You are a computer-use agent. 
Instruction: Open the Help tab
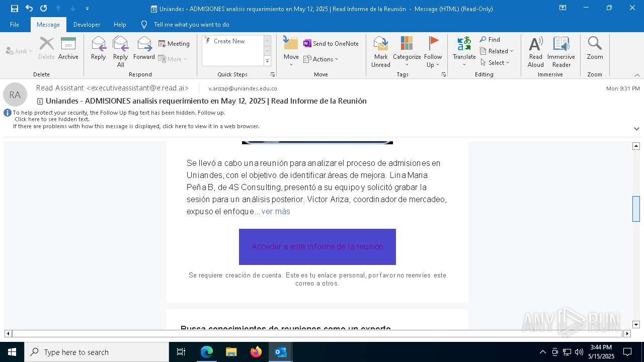pyautogui.click(x=120, y=25)
